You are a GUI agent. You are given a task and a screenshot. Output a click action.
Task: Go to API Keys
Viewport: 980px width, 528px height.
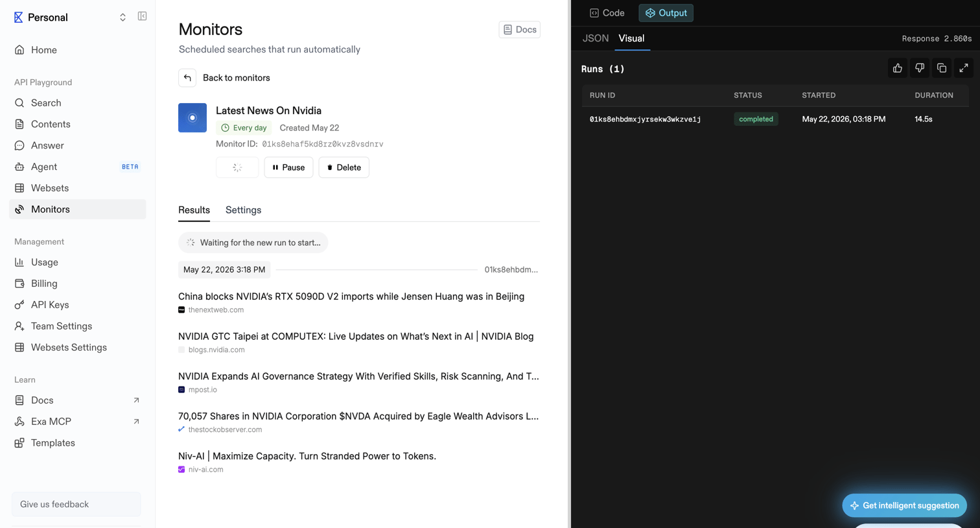coord(78,305)
